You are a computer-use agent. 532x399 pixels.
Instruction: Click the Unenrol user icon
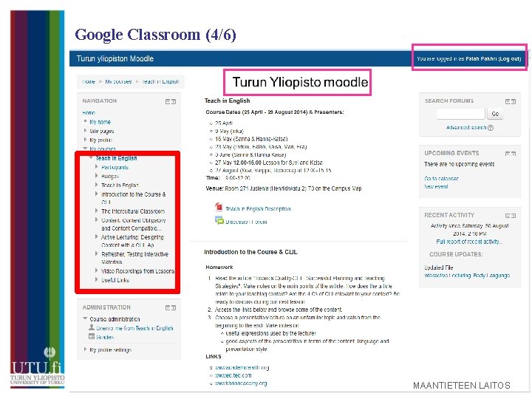pos(92,327)
